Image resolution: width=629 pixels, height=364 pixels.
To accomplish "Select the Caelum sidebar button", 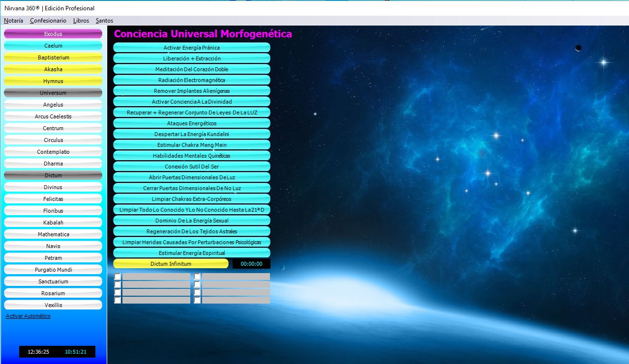I will point(53,46).
